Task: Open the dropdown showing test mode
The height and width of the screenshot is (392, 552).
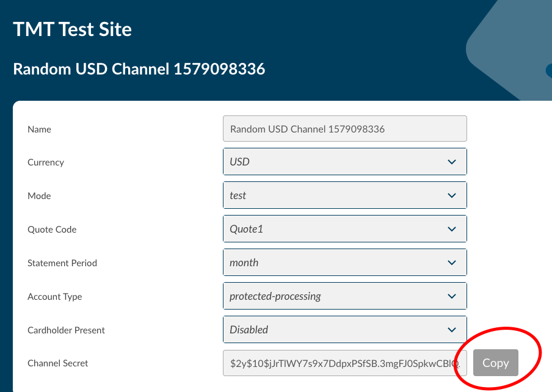Action: click(336, 196)
